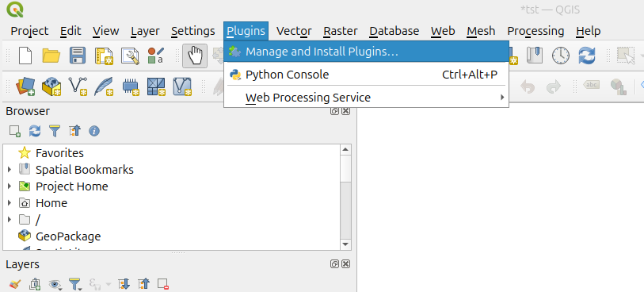Open the View menu
644x292 pixels.
[x=106, y=31]
